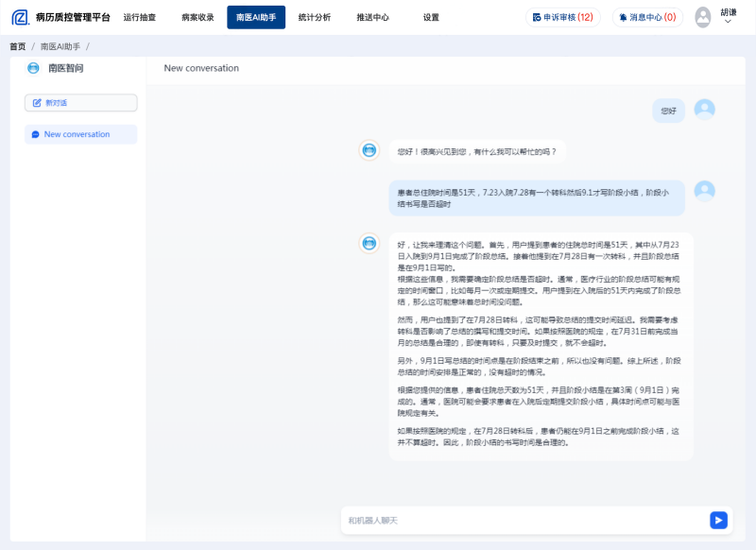
Task: Start a chat with 新对话 button
Action: tap(80, 103)
